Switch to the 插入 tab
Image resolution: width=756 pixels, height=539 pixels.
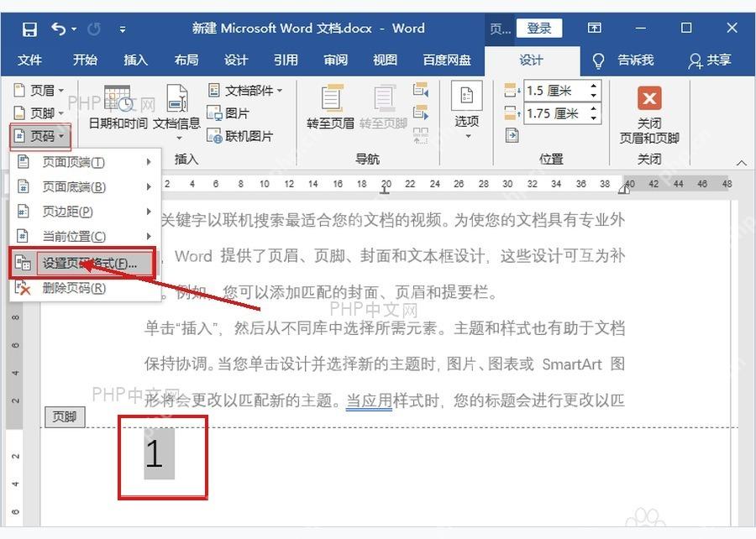(135, 60)
